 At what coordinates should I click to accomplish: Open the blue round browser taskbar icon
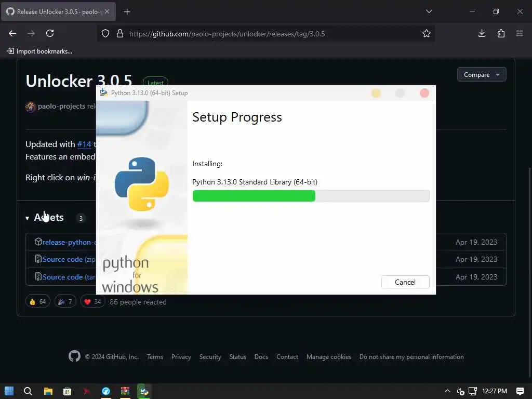(x=106, y=391)
